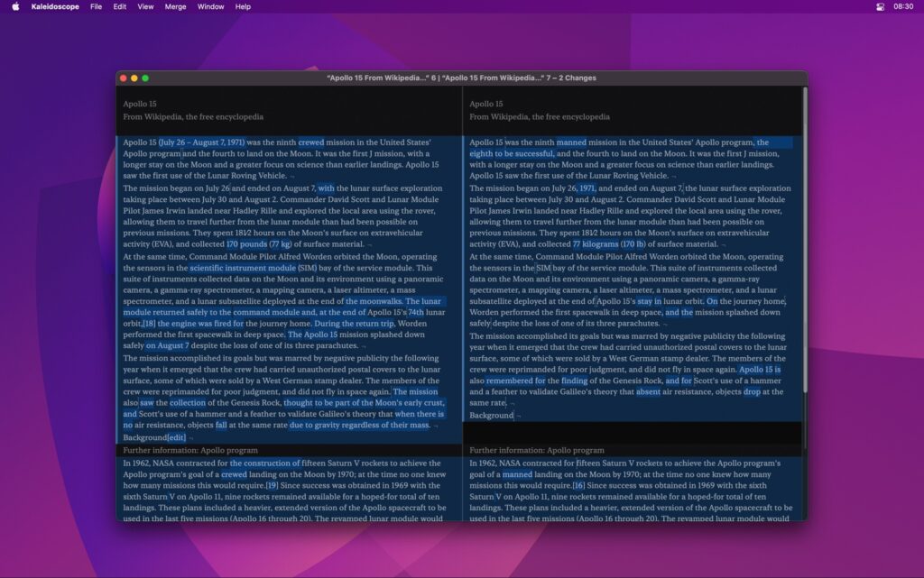Click highlighted "crewed" before "landing" in left pane
This screenshot has width=924, height=578.
234,473
